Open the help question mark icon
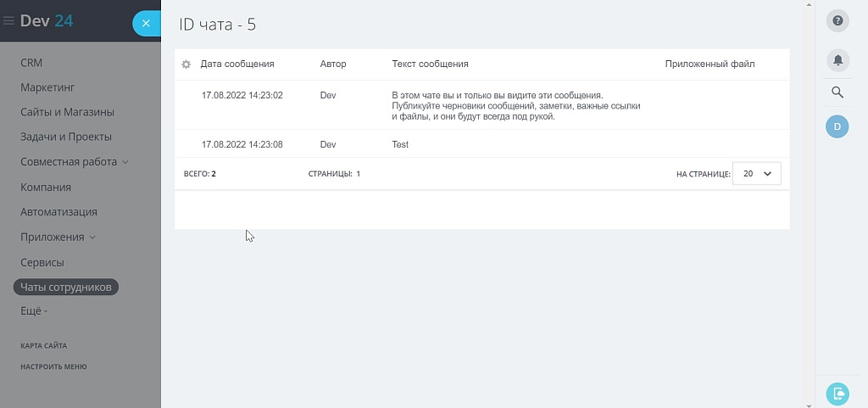The image size is (868, 408). [837, 21]
